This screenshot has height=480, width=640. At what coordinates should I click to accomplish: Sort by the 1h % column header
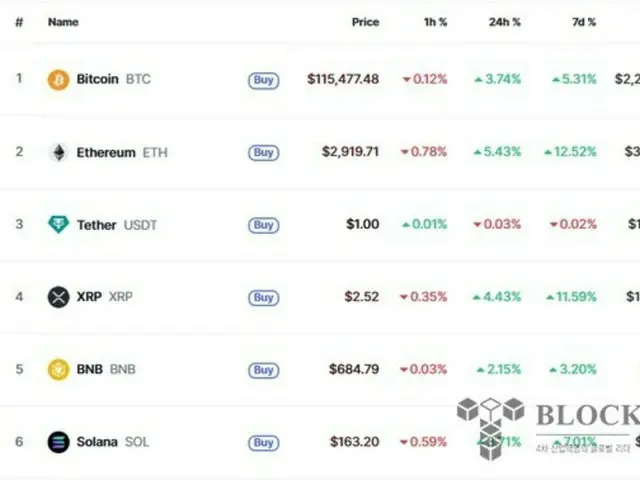435,22
